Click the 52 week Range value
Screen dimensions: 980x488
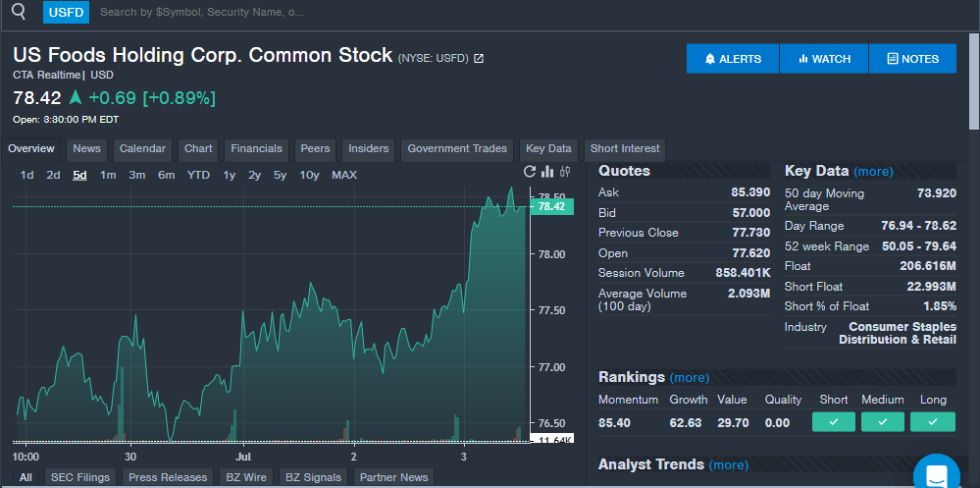click(x=919, y=245)
